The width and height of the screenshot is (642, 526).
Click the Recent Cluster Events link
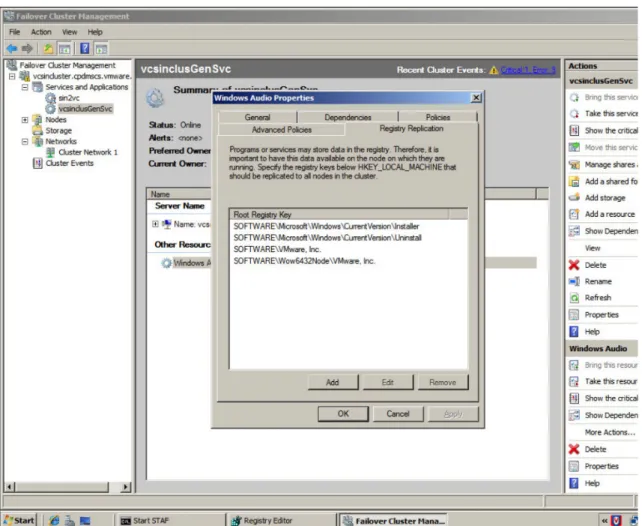[x=528, y=70]
